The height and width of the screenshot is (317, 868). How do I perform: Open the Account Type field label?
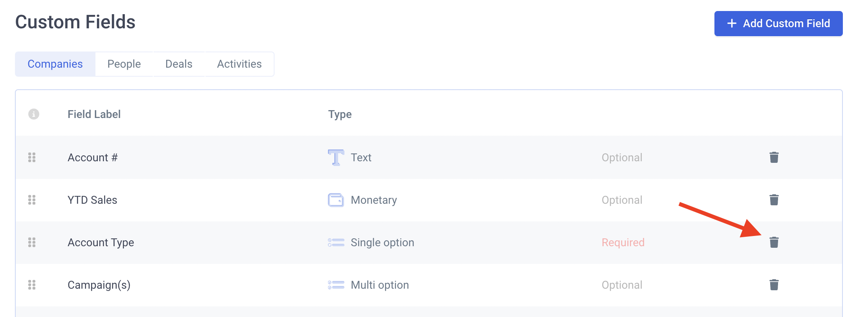pyautogui.click(x=101, y=242)
